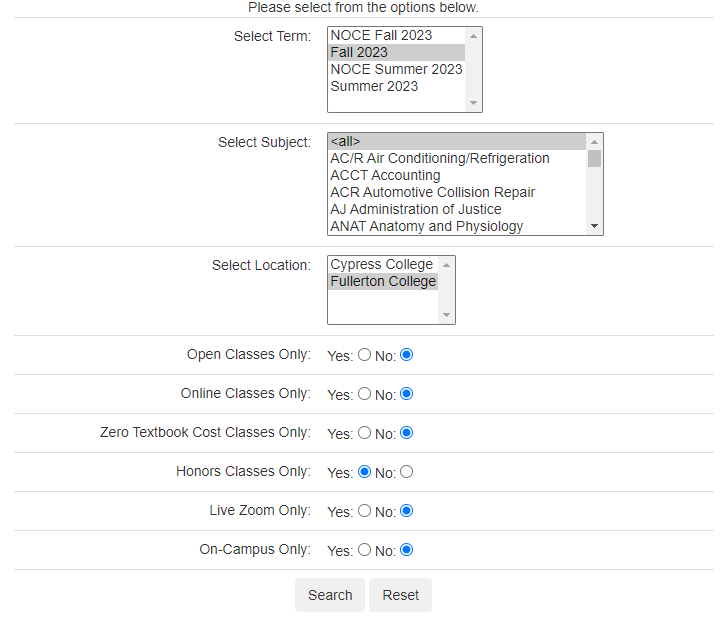Select Fall 2023 term option
Image resolution: width=727 pixels, height=617 pixels.
(x=396, y=52)
